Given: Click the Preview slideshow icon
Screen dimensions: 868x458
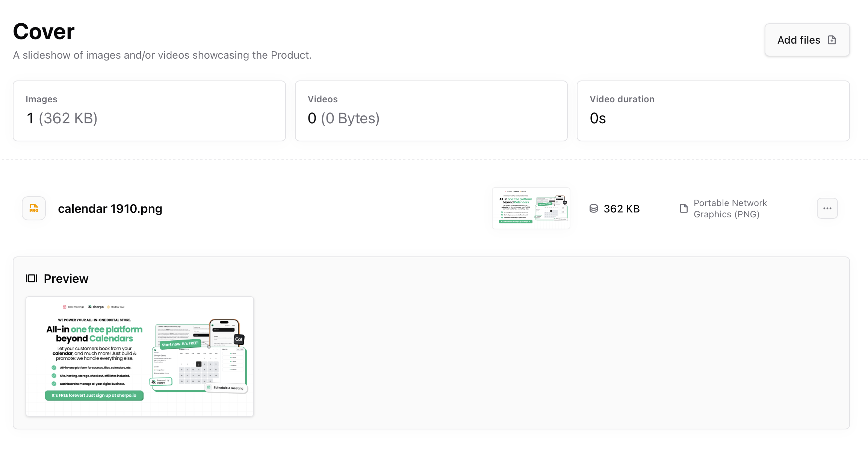Looking at the screenshot, I should click(31, 278).
